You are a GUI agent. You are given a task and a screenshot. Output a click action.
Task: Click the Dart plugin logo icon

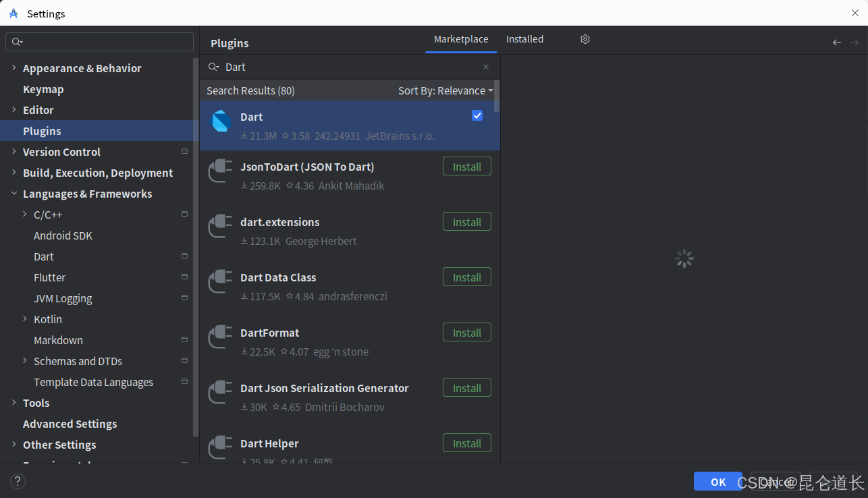coord(221,121)
